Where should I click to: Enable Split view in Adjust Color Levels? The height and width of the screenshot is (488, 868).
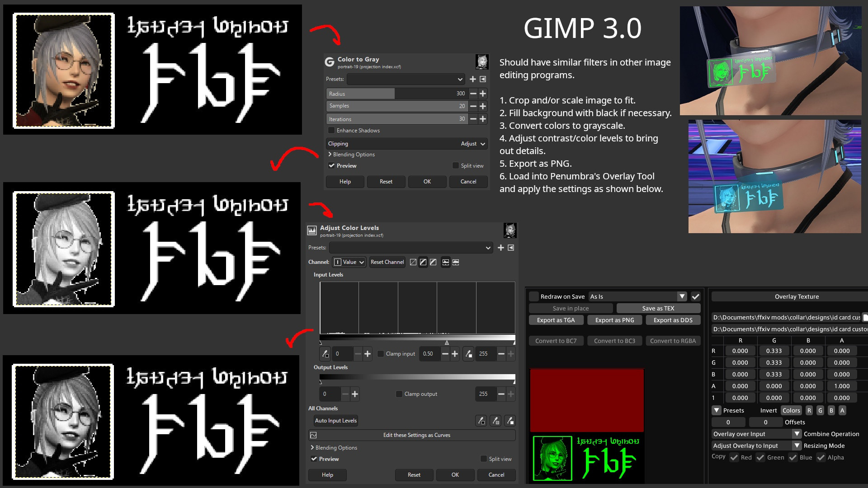[484, 459]
